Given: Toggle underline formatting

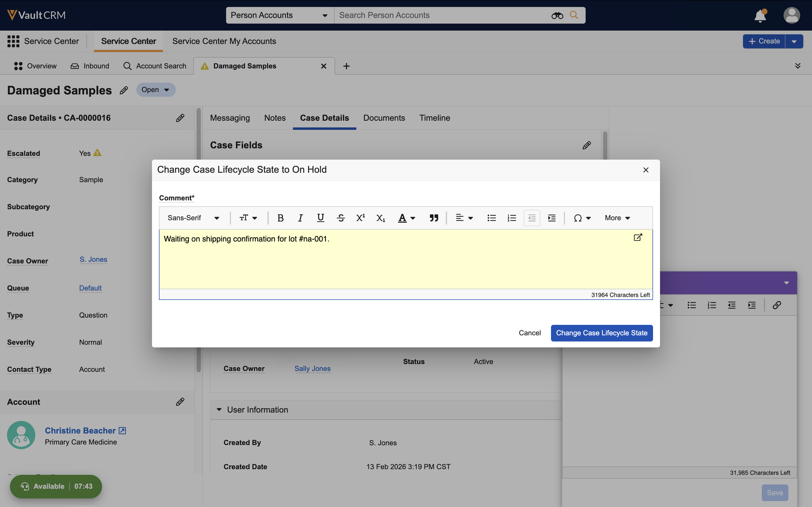Looking at the screenshot, I should coord(320,218).
